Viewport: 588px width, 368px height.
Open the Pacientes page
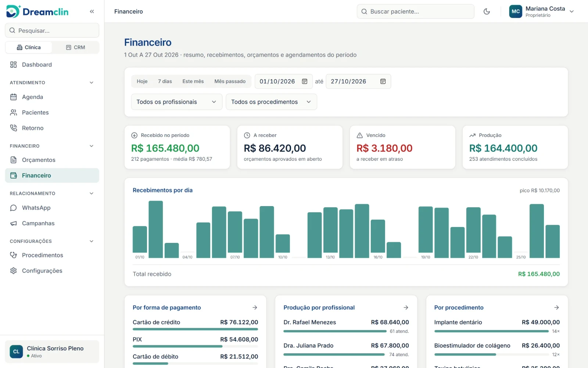(x=52, y=112)
